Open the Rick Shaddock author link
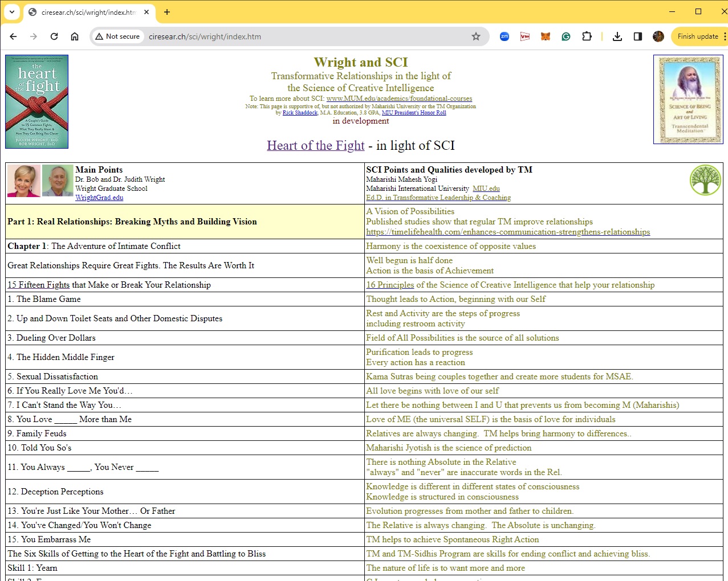The image size is (728, 581). [x=300, y=113]
